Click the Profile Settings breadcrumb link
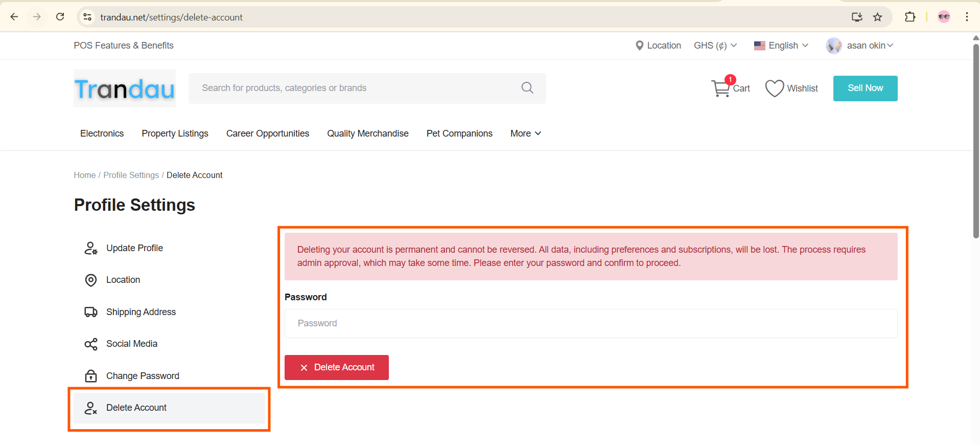The width and height of the screenshot is (980, 445). point(131,175)
